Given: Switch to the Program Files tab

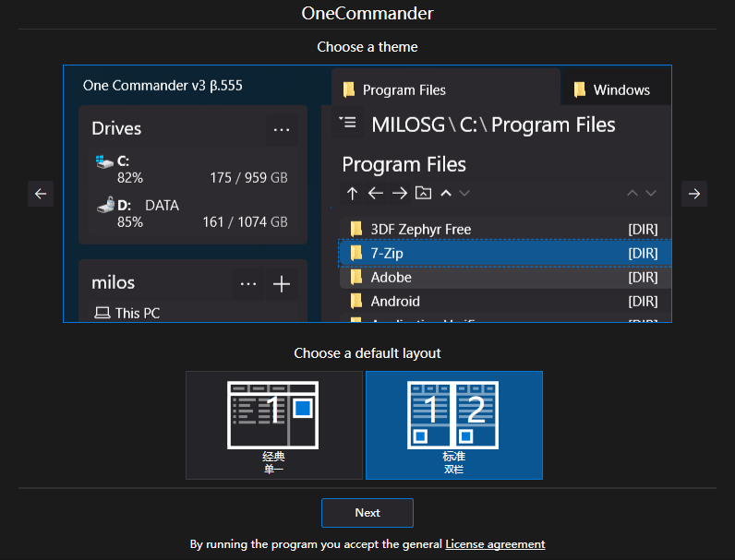Looking at the screenshot, I should pyautogui.click(x=404, y=89).
